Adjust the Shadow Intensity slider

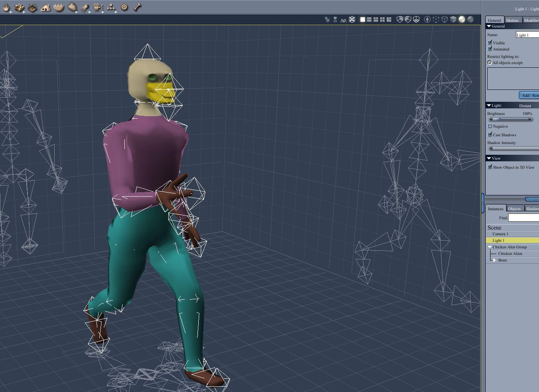[x=513, y=148]
